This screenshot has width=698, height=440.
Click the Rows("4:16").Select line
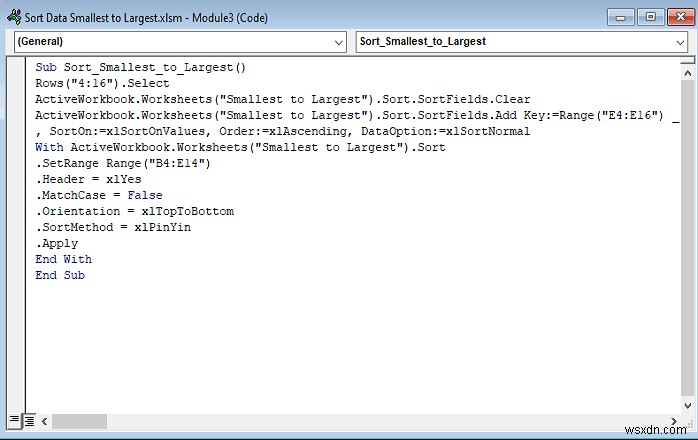coord(102,83)
